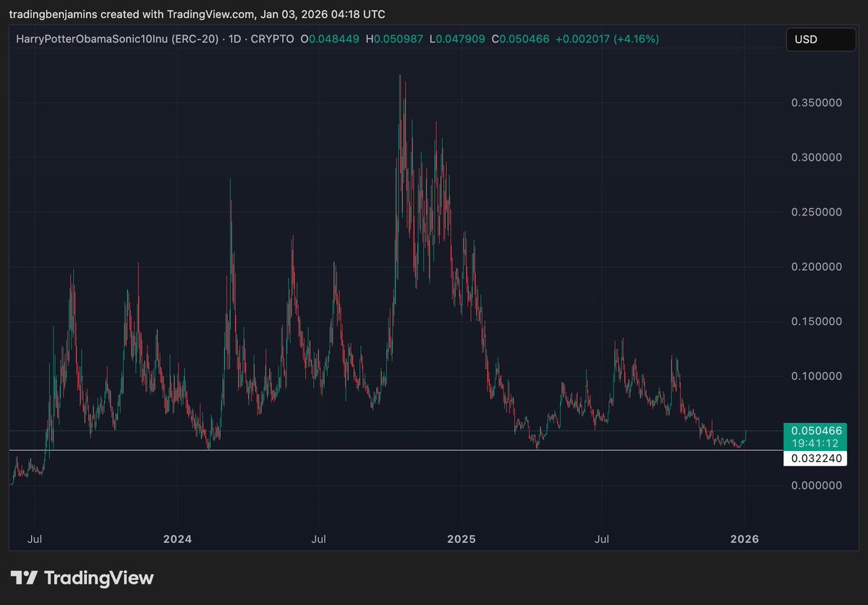
Task: Select the countdown timer 19:41:12
Action: pyautogui.click(x=815, y=442)
